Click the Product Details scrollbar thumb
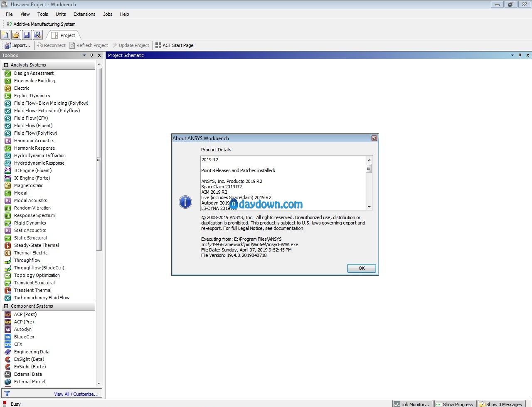 369,168
